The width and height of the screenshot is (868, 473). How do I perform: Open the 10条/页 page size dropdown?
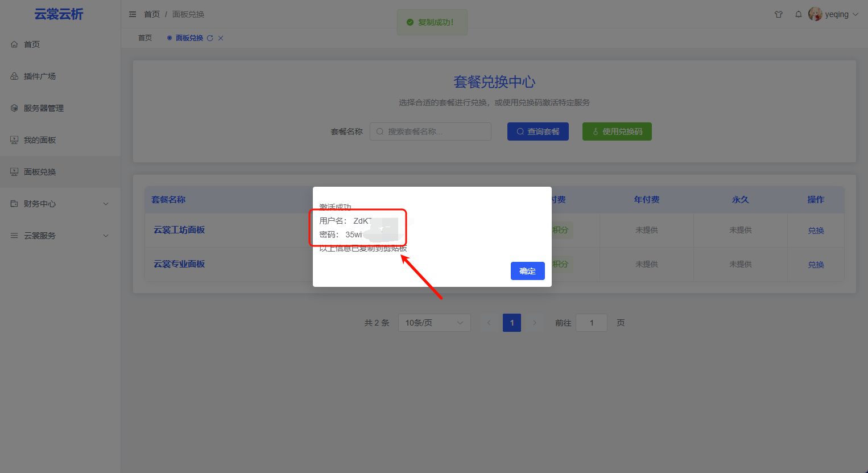434,323
